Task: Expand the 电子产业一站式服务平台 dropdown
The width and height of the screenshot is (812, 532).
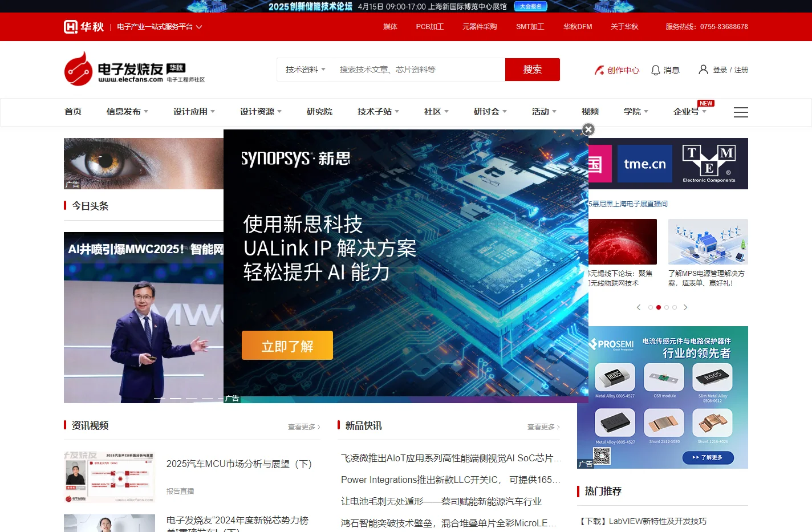Action: pos(160,27)
